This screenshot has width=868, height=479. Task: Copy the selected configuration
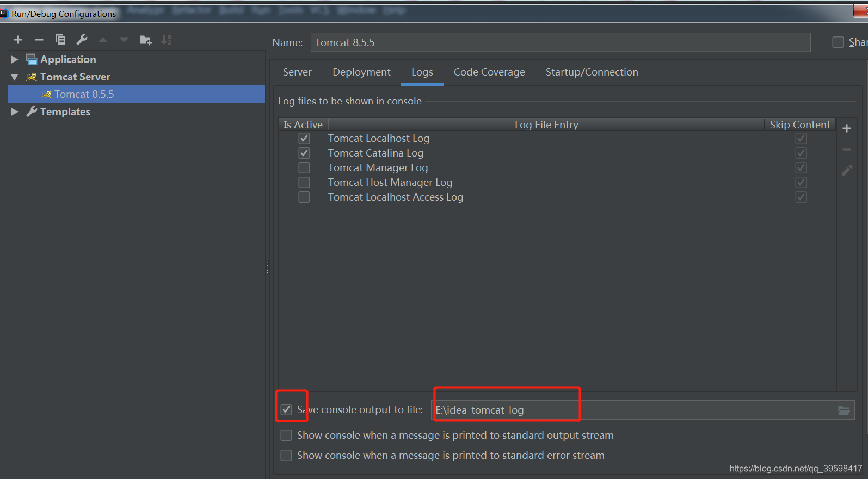click(x=60, y=40)
